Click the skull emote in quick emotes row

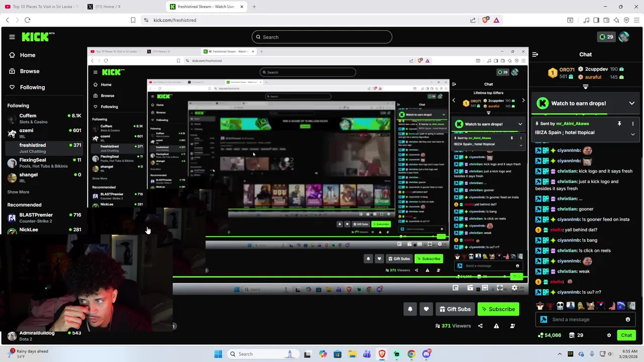(x=560, y=306)
